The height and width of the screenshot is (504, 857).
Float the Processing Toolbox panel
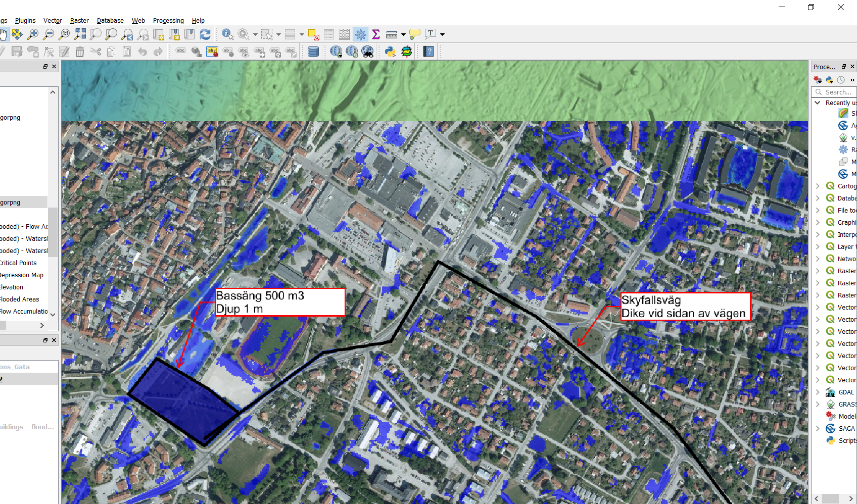(x=843, y=67)
